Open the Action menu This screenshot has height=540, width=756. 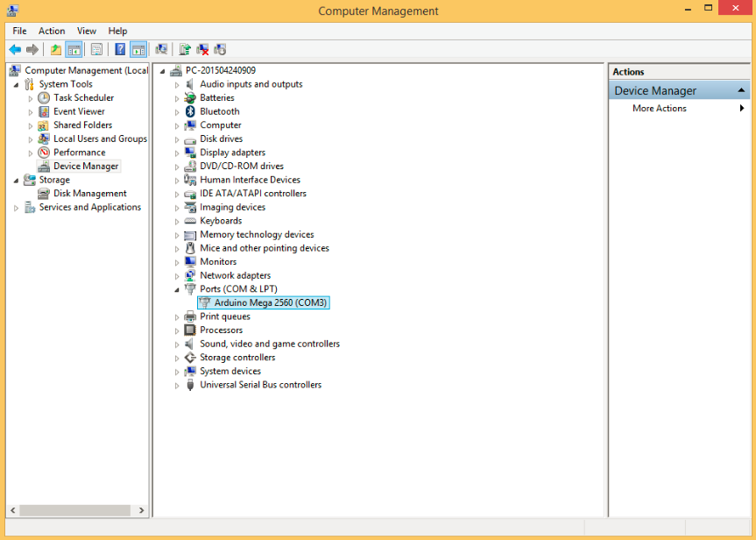(x=52, y=31)
